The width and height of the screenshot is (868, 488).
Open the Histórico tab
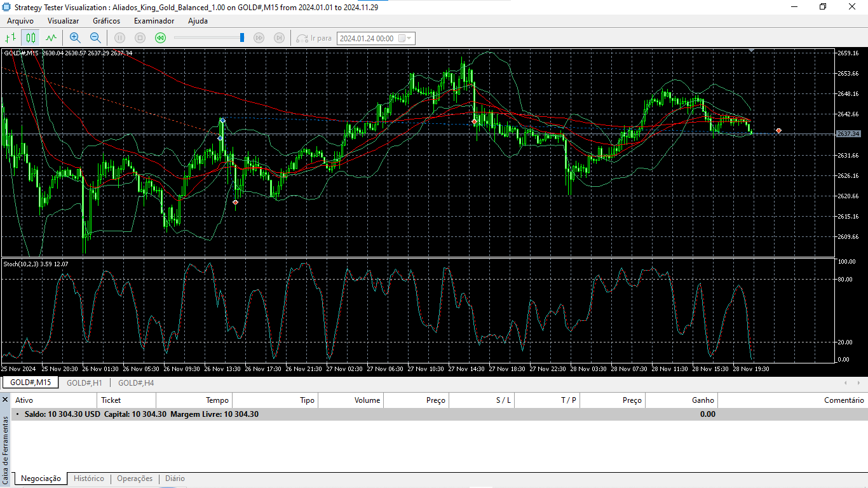point(89,478)
